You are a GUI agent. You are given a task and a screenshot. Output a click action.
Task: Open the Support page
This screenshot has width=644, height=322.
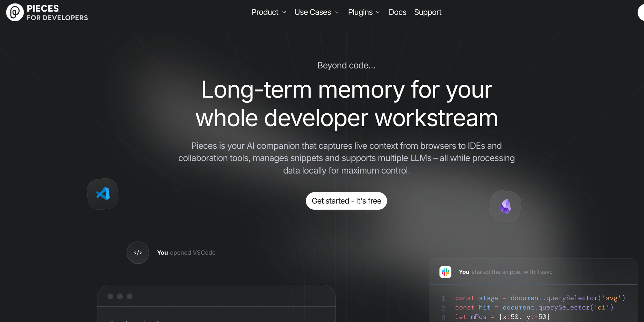[428, 12]
